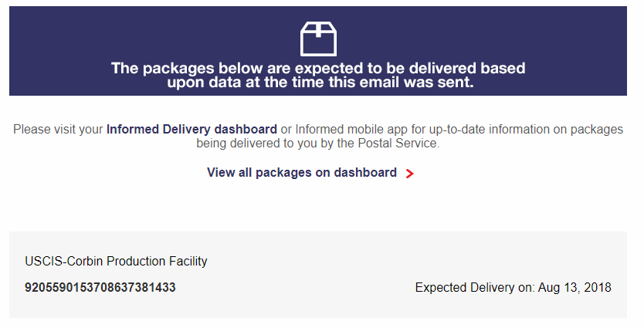Click the red chevron arrow icon

coord(409,174)
